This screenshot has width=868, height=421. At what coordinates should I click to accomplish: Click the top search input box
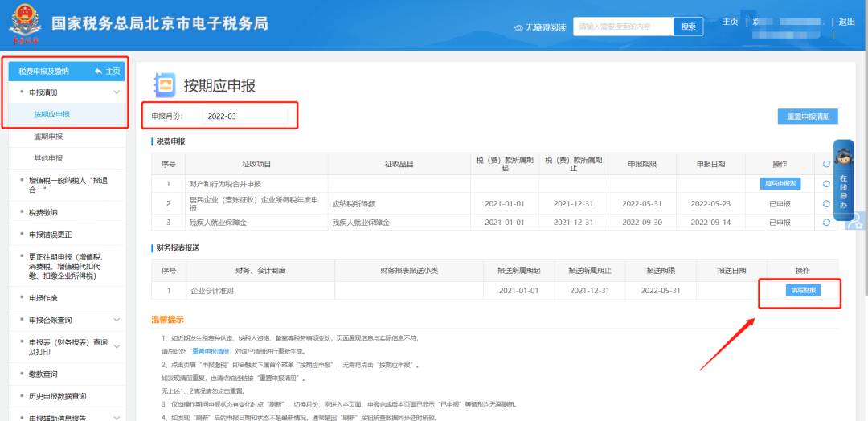tap(622, 27)
